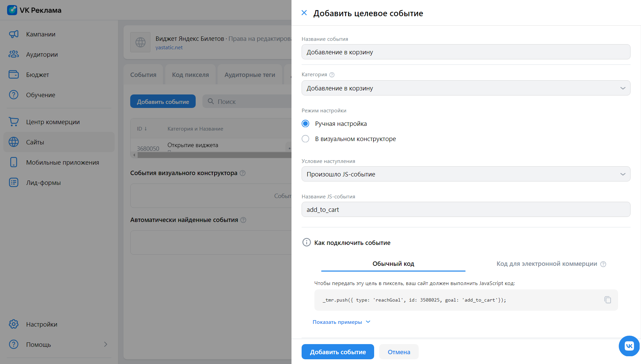The width and height of the screenshot is (641, 364).
Task: Close the add target event panel
Action: (304, 13)
